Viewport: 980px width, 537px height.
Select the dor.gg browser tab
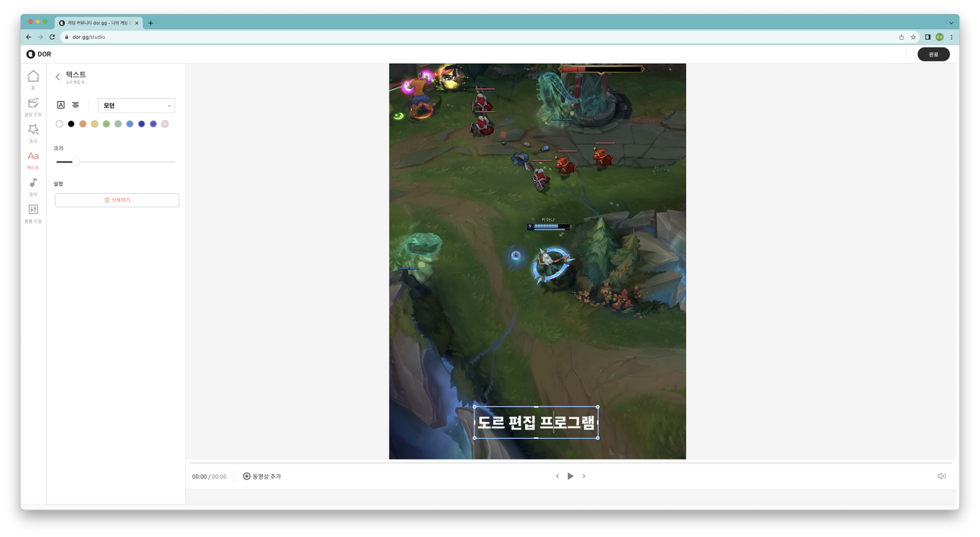pos(98,23)
